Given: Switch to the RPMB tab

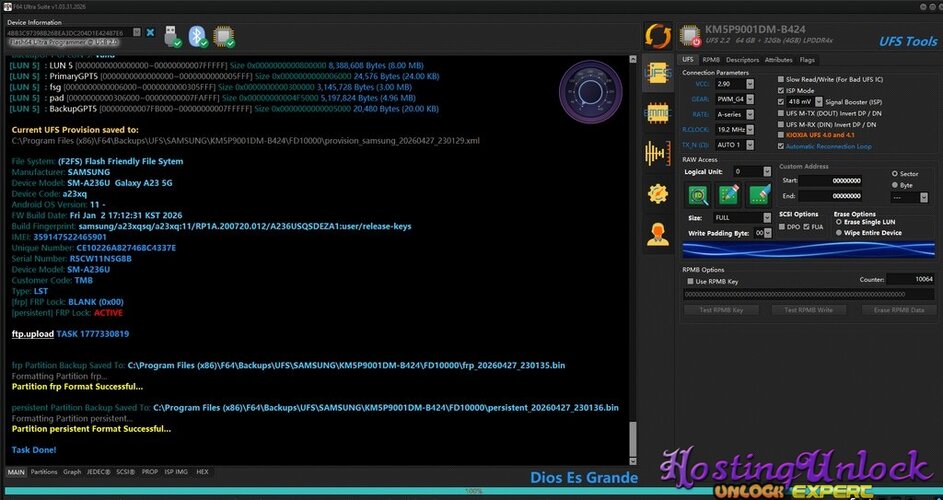Looking at the screenshot, I should point(711,60).
